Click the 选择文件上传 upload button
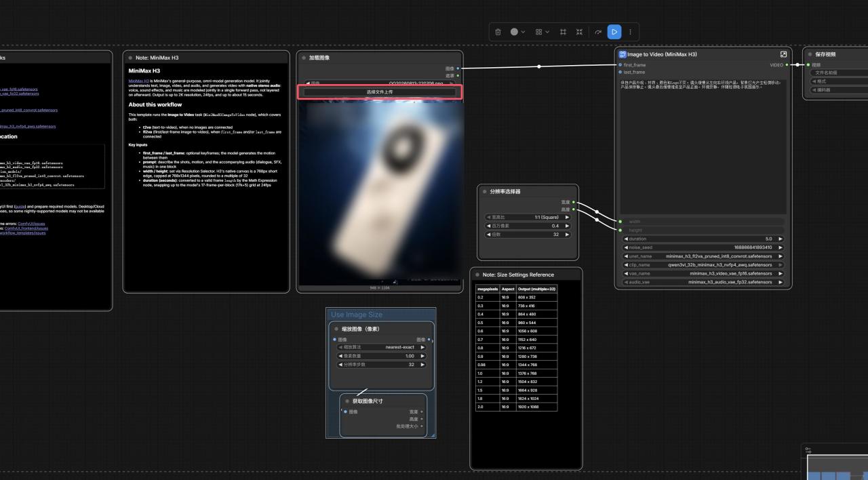The height and width of the screenshot is (480, 868). click(380, 92)
